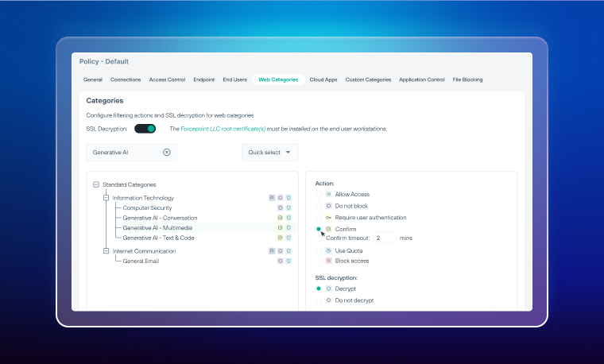The image size is (604, 364).
Task: Open the Forcepoint LLC root certificate(s) link
Action: pos(222,129)
